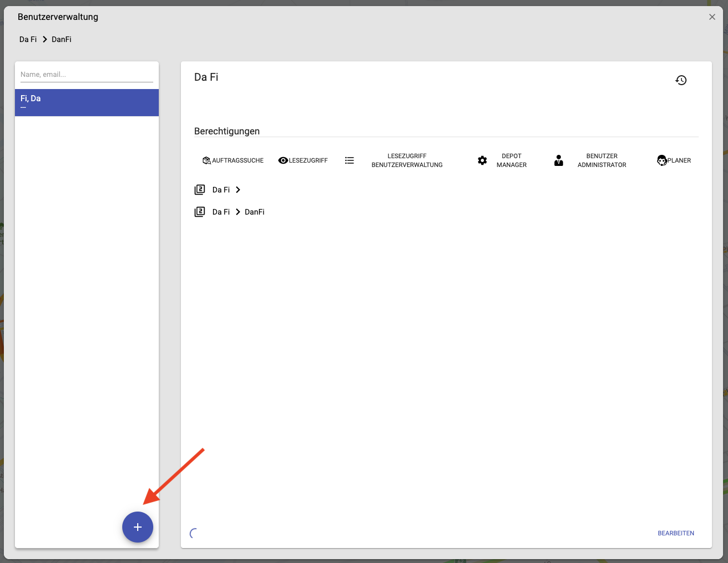Click the Auftragssuche package search icon
Image resolution: width=728 pixels, height=563 pixels.
pos(206,160)
